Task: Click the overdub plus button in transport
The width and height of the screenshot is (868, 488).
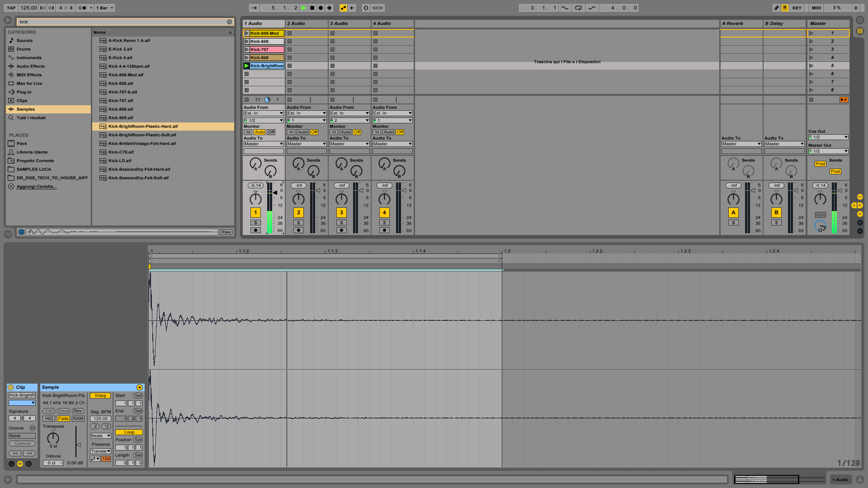Action: [x=329, y=8]
